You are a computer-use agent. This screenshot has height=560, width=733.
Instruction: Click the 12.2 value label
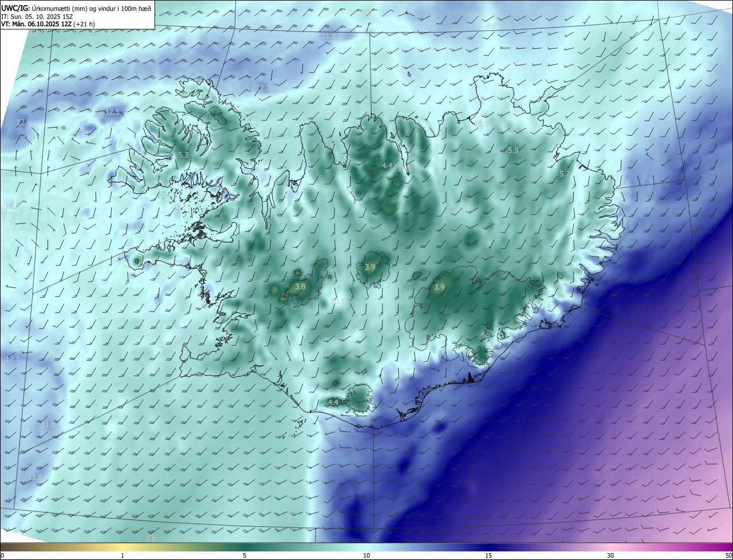[263, 88]
